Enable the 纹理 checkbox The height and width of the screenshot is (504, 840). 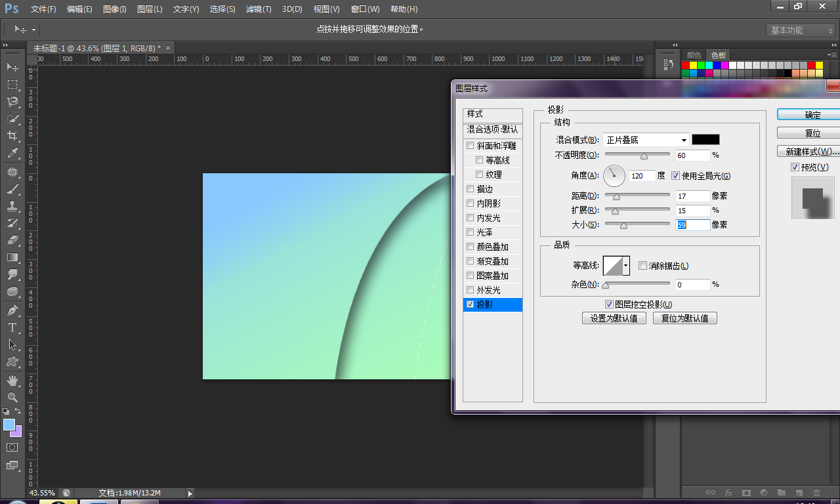click(479, 175)
